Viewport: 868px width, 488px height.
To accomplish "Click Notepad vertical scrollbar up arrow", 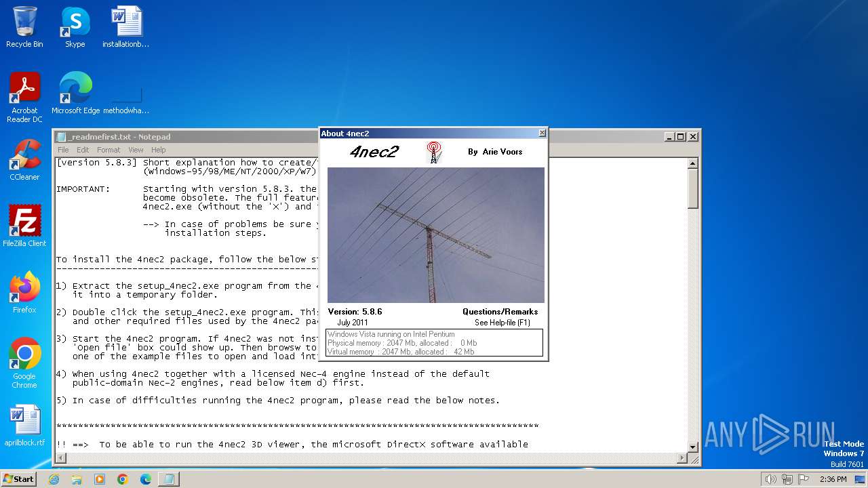I will click(692, 163).
